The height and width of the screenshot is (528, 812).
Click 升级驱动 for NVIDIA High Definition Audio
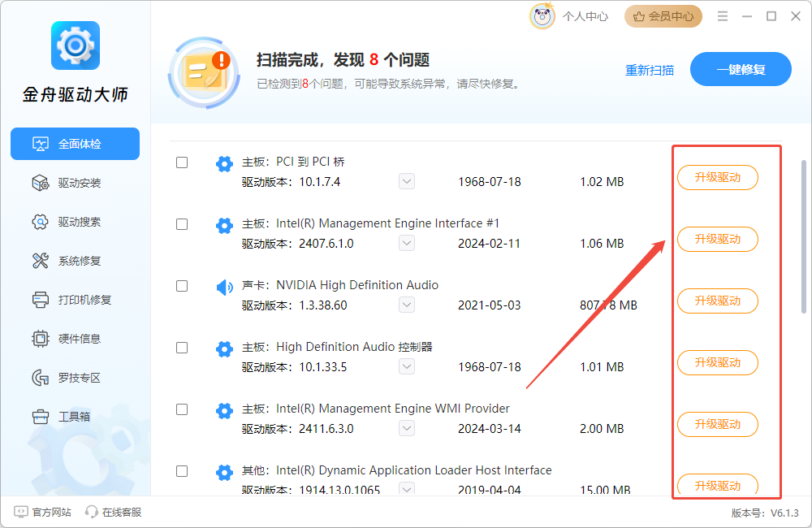(x=718, y=301)
